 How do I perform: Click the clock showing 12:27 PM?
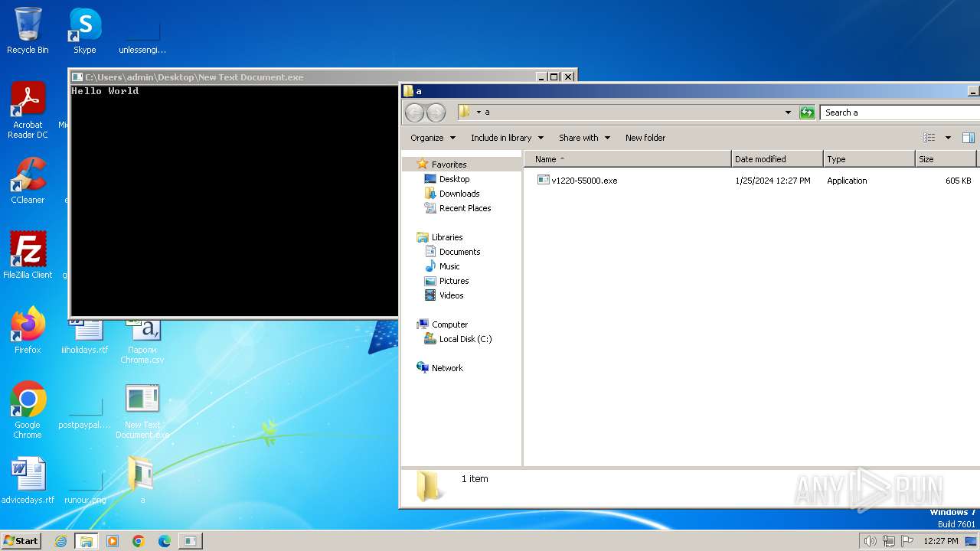(941, 541)
